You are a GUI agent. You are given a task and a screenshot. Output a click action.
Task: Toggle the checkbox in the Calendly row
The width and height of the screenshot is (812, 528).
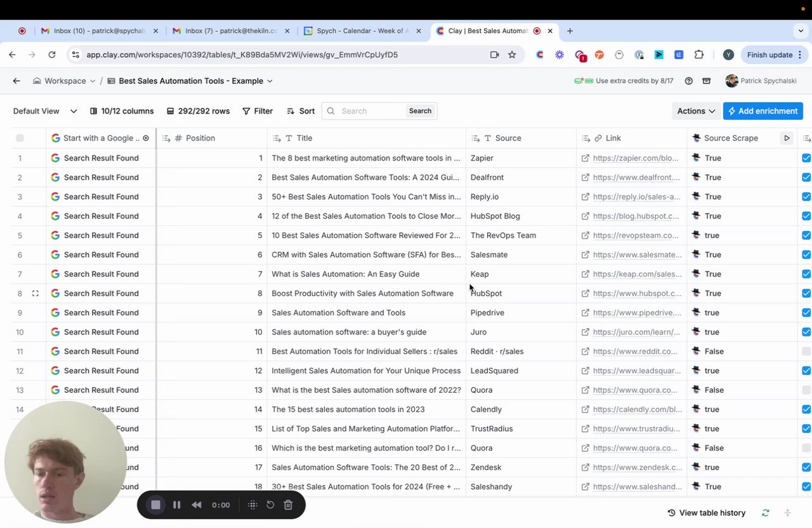tap(806, 409)
